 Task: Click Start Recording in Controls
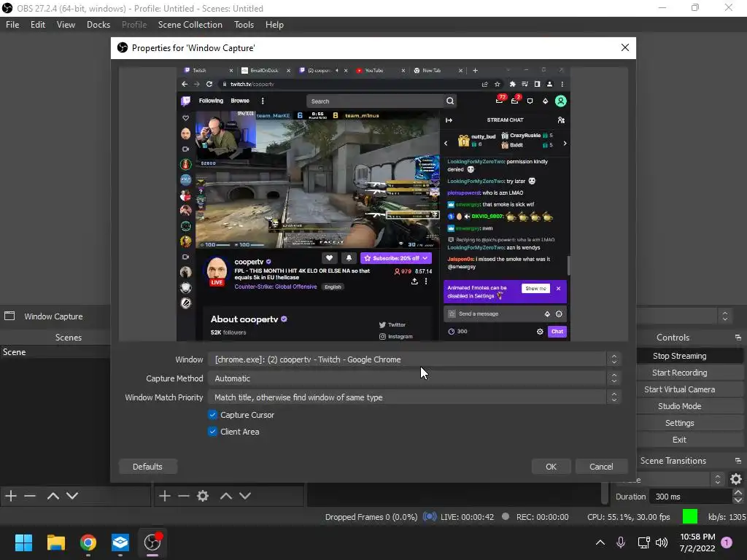point(679,373)
